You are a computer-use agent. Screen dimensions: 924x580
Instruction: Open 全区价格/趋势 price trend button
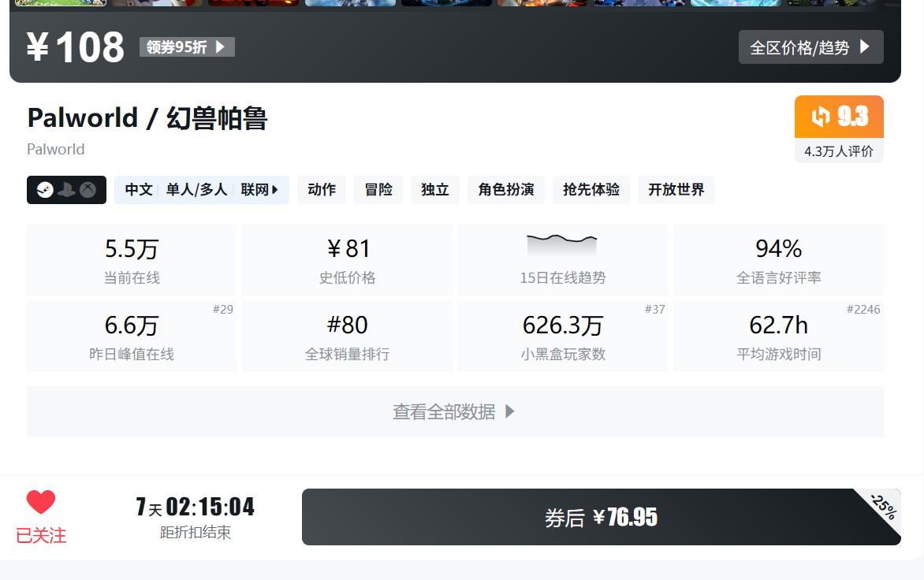[x=810, y=47]
